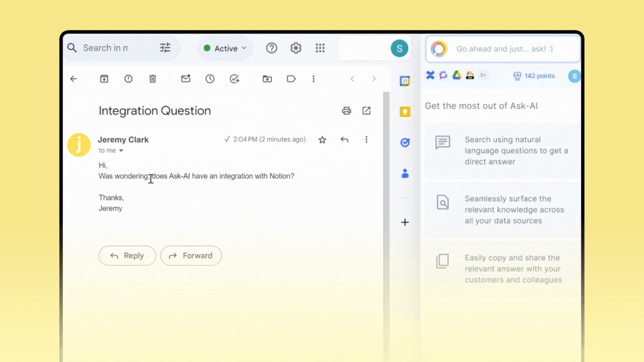This screenshot has width=644, height=362.
Task: Click the trophy icon beside 142 points
Action: (x=517, y=76)
